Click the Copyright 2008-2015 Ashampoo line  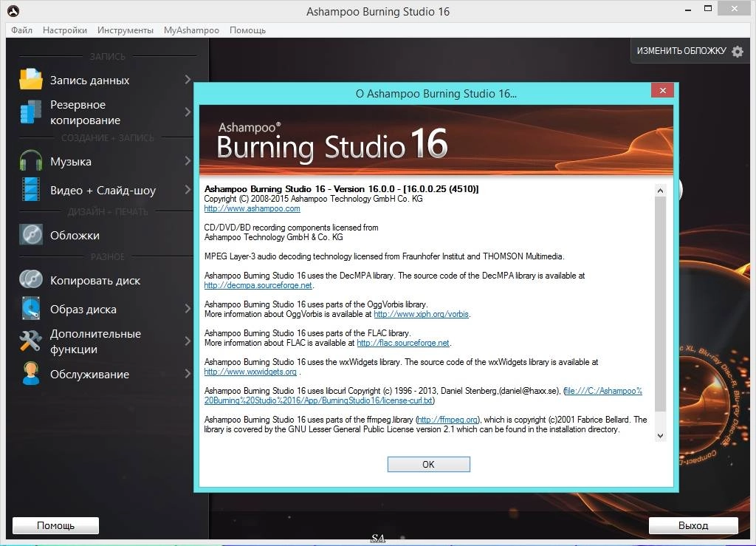click(313, 199)
